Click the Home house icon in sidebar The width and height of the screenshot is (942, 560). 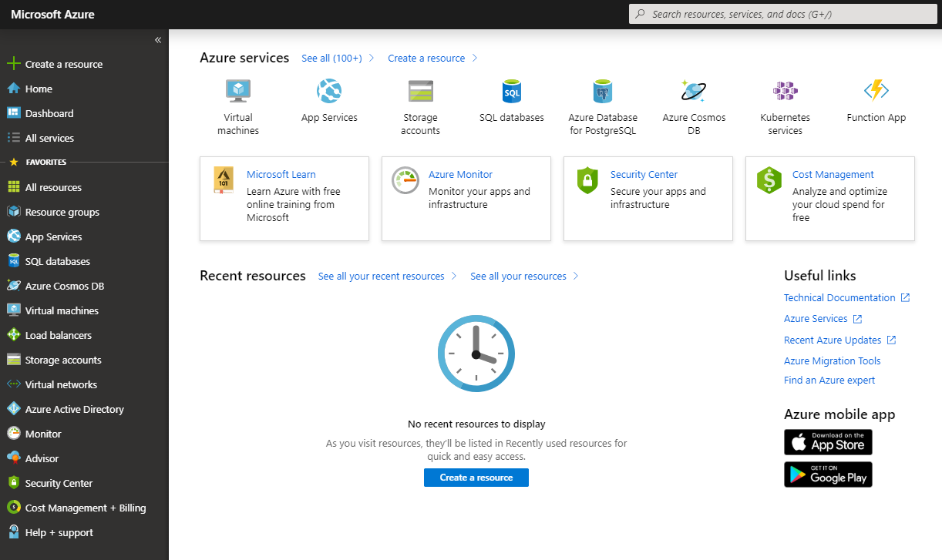pos(13,89)
